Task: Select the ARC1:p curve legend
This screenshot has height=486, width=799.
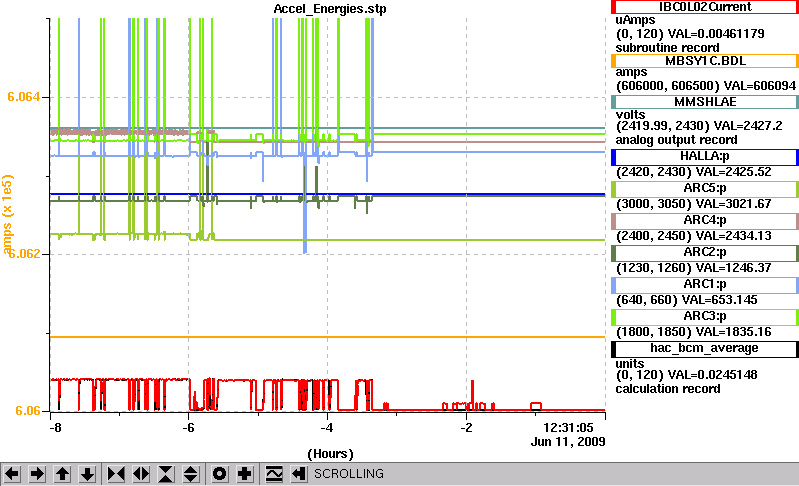Action: 705,285
